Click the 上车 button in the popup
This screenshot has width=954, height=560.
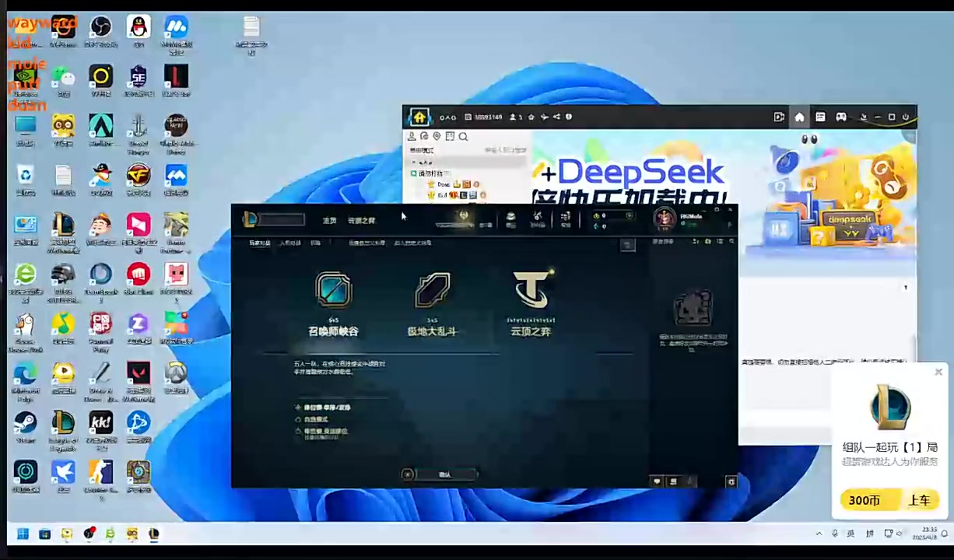pos(919,500)
